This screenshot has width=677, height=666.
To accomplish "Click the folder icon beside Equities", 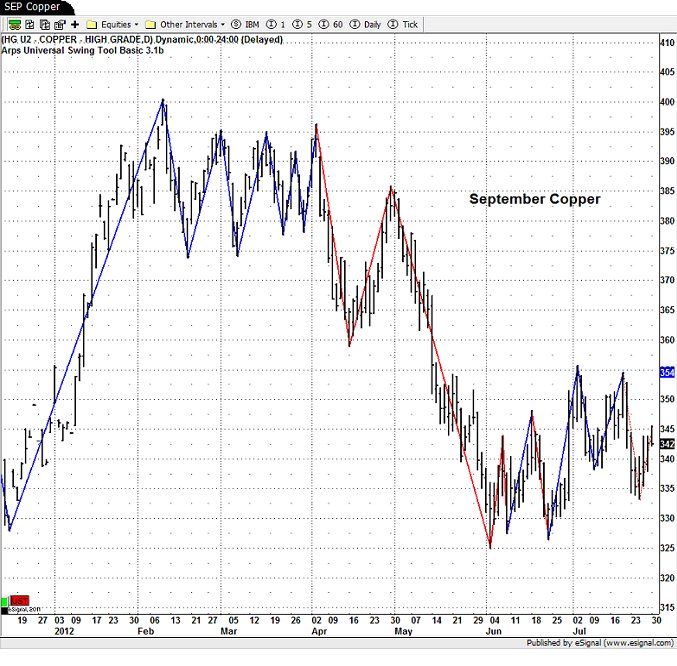I will (92, 23).
